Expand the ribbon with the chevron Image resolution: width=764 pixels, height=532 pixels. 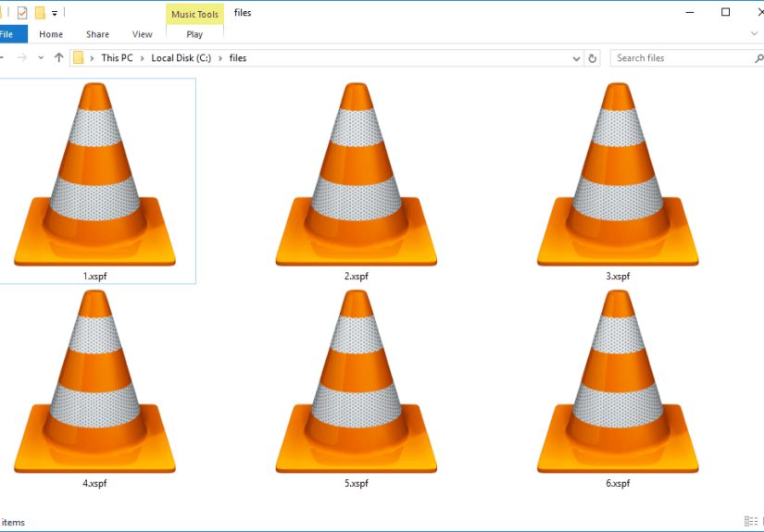tap(754, 34)
